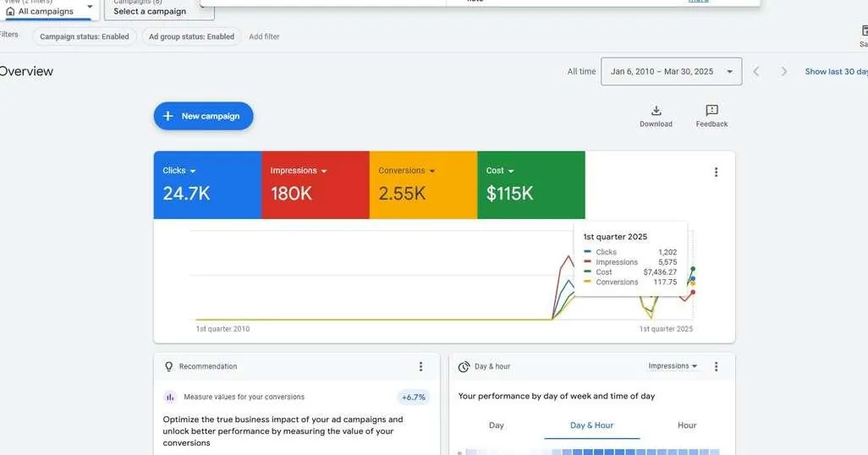Open the All campaigns view dropdown
868x455 pixels.
(50, 9)
